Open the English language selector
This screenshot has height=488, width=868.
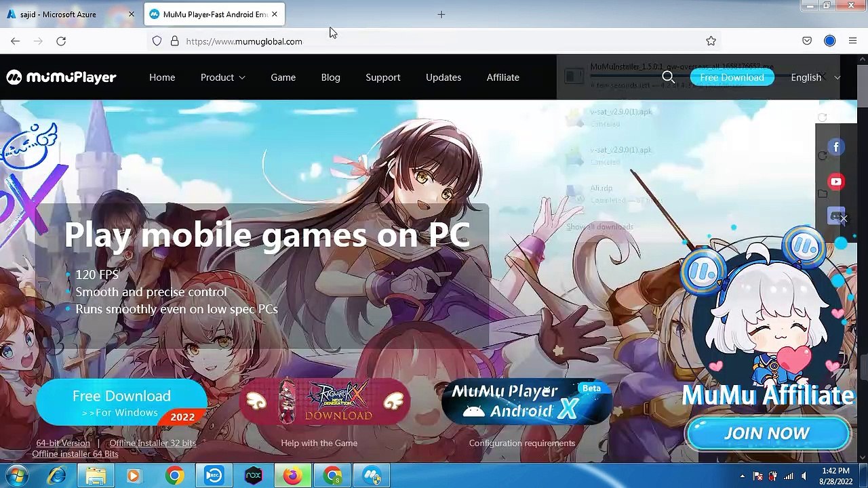815,77
